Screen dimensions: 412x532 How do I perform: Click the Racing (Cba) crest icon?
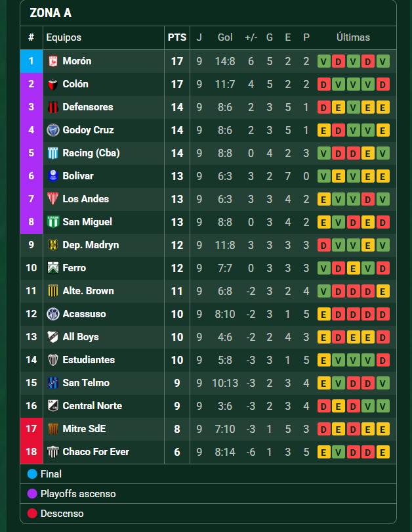(53, 153)
